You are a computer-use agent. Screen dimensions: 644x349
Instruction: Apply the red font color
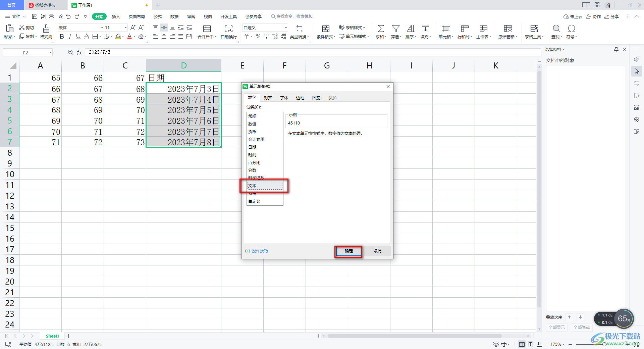[x=129, y=36]
